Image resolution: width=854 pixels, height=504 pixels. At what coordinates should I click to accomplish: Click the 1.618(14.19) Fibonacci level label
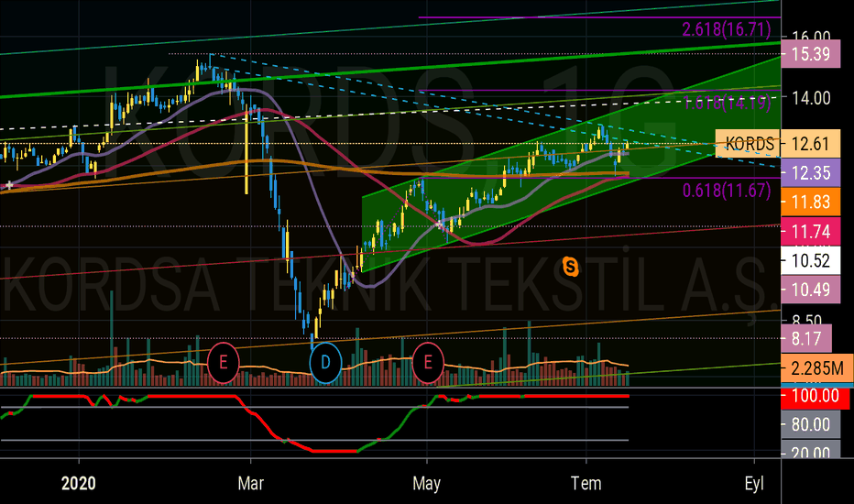(x=727, y=102)
